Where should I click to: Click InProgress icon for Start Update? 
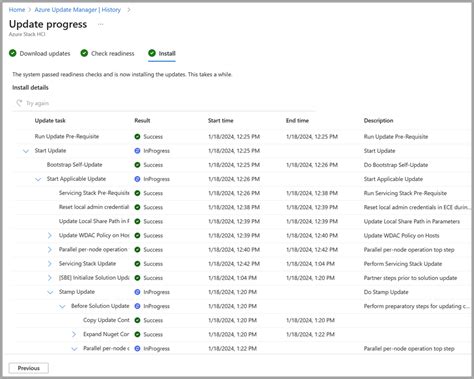[x=137, y=151]
